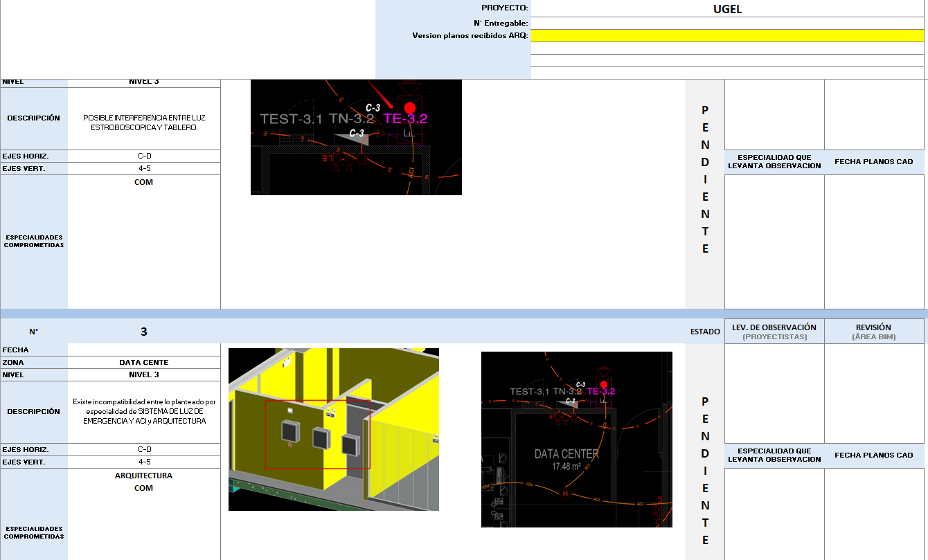Click the yellow Version planos recibidos cell
Image resolution: width=928 pixels, height=560 pixels.
pyautogui.click(x=727, y=35)
